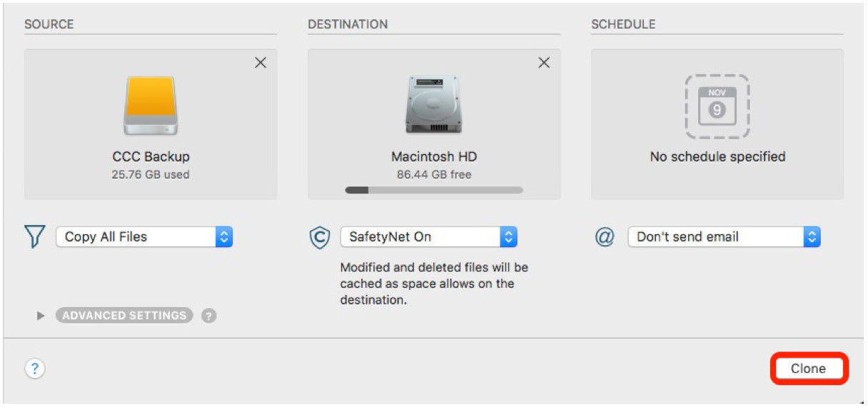Click the DESTINATION section heading
Screen dimensions: 868x408
(x=348, y=24)
